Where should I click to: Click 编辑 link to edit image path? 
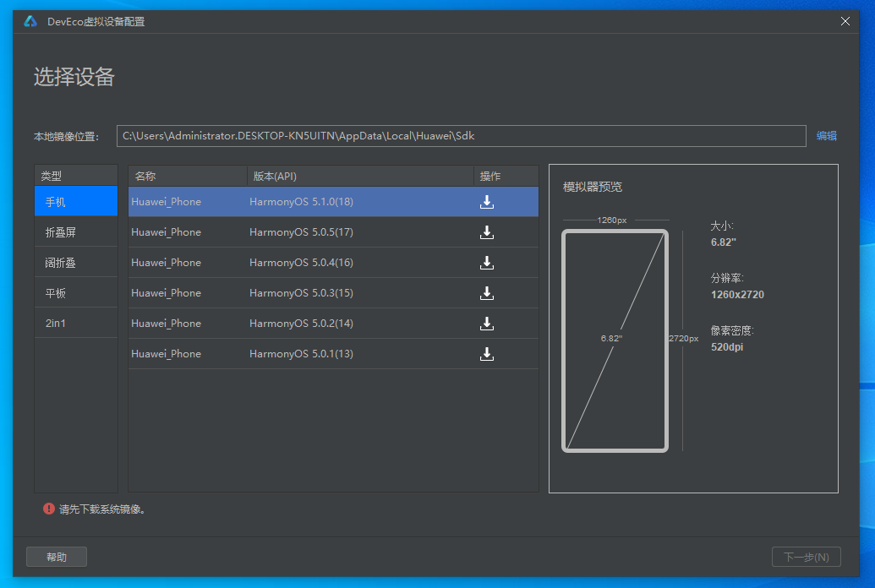[x=826, y=136]
